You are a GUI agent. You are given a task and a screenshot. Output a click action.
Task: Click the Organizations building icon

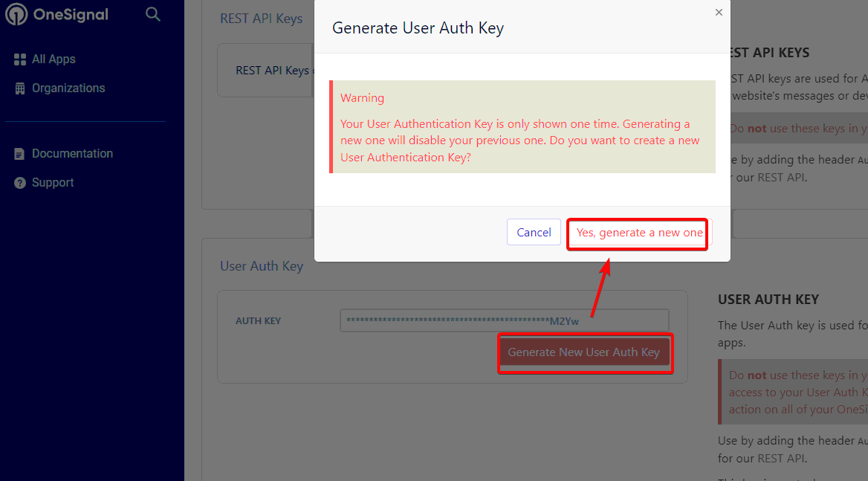[x=20, y=88]
